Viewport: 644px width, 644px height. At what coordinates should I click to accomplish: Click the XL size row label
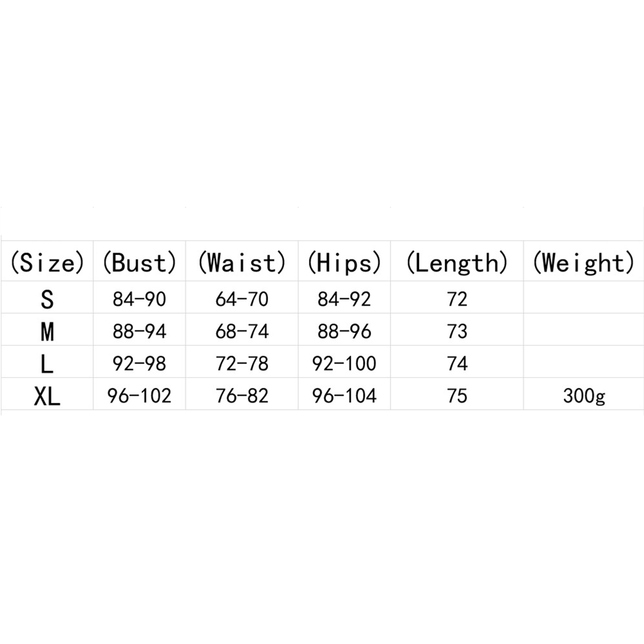coord(47,396)
